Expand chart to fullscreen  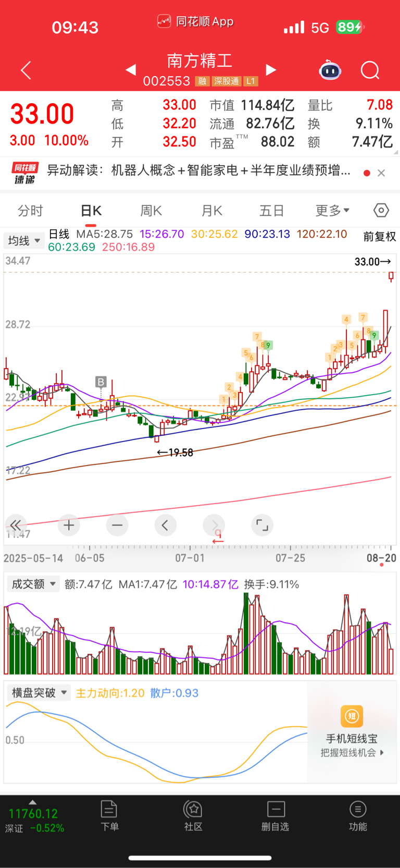[x=262, y=525]
